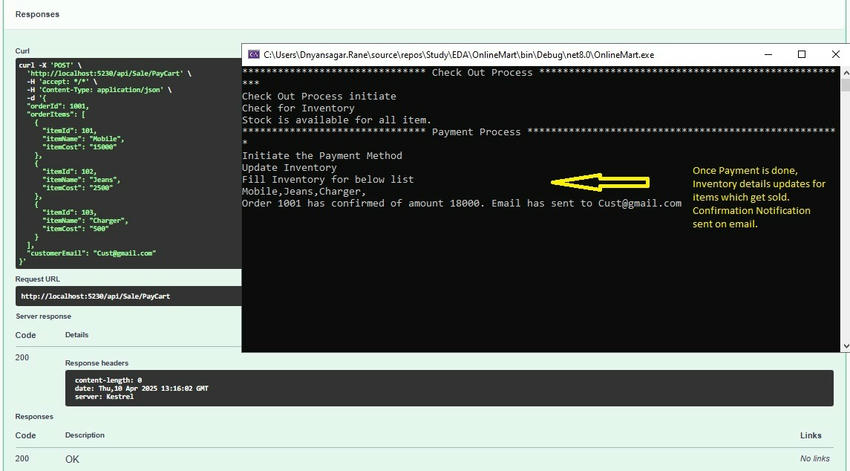Click '"itemName": "Charger"' in curl body

click(x=85, y=221)
